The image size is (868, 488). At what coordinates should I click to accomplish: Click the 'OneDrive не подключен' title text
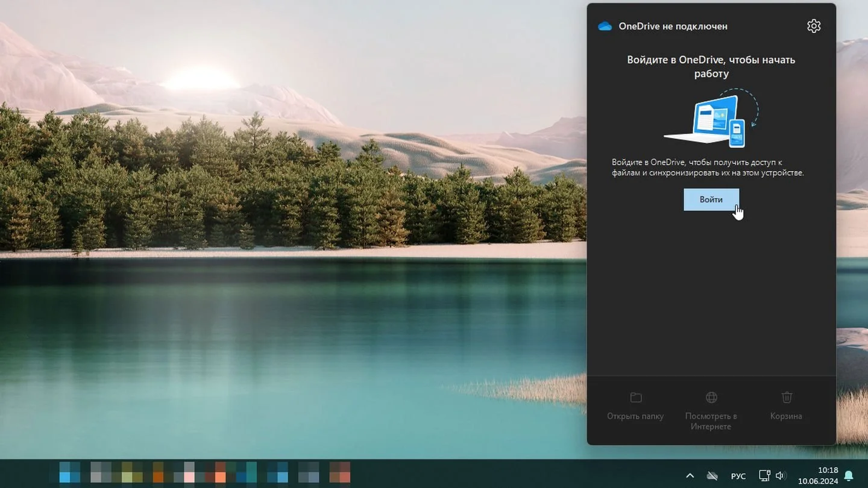[673, 27]
